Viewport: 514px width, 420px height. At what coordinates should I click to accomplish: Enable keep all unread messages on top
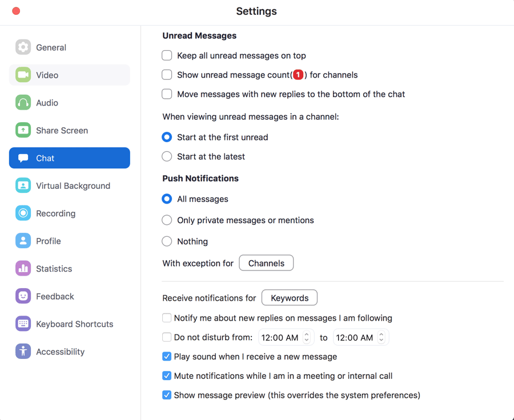tap(167, 56)
